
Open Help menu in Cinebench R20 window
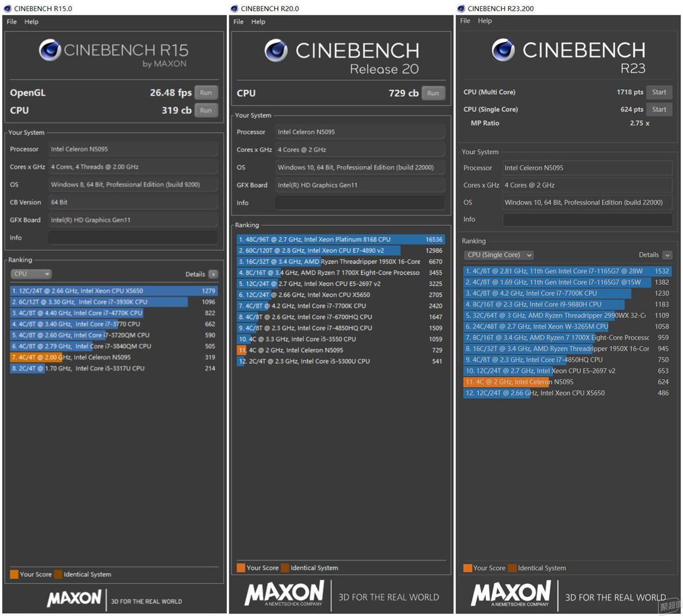258,22
